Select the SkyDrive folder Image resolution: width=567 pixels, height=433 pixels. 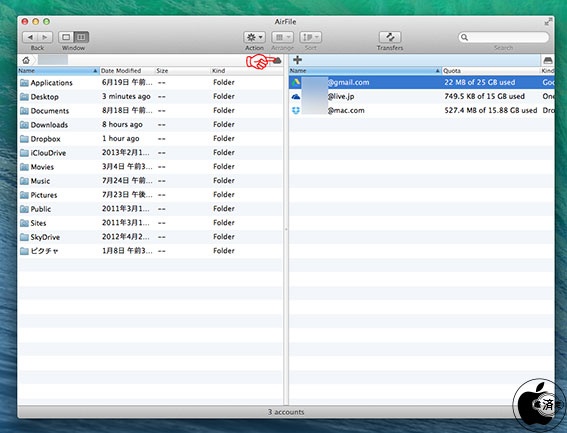[x=150, y=237]
